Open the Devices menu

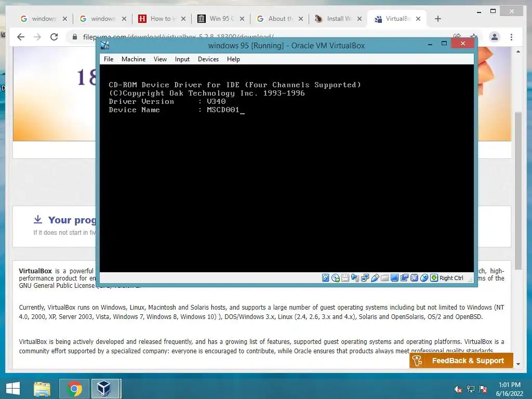pyautogui.click(x=208, y=59)
